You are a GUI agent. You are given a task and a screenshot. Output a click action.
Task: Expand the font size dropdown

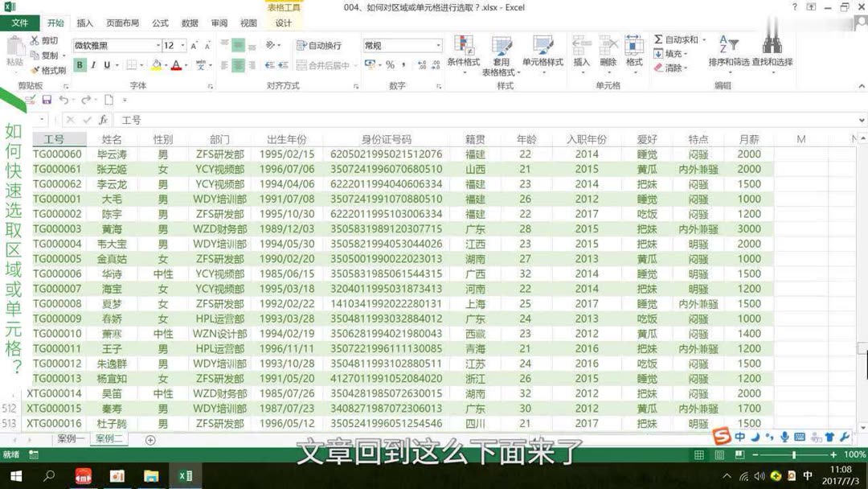tap(183, 44)
